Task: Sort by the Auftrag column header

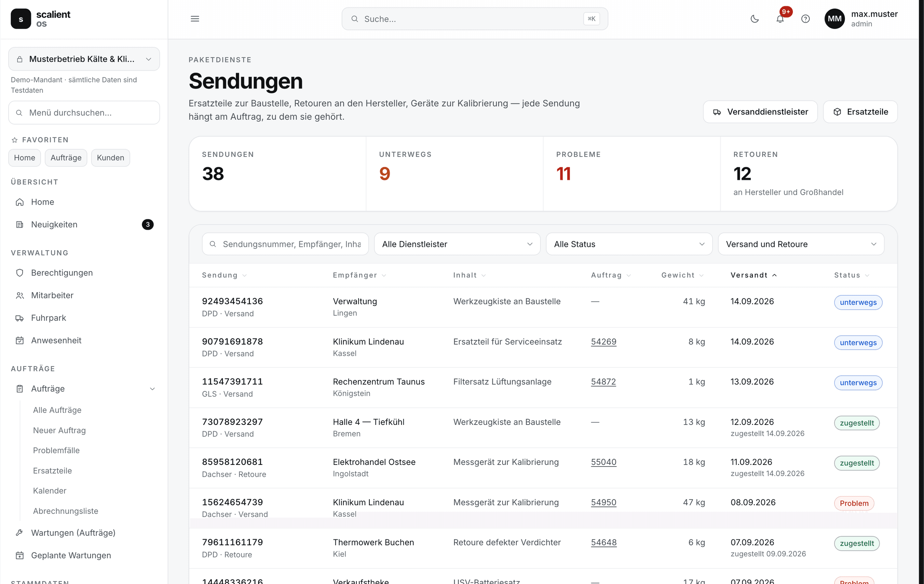Action: tap(611, 275)
